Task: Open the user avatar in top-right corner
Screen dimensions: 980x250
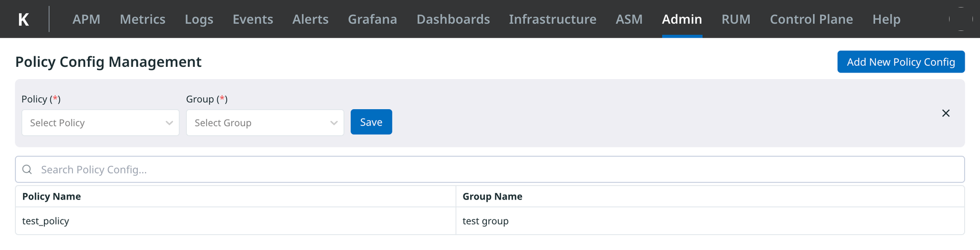Action: [961, 19]
